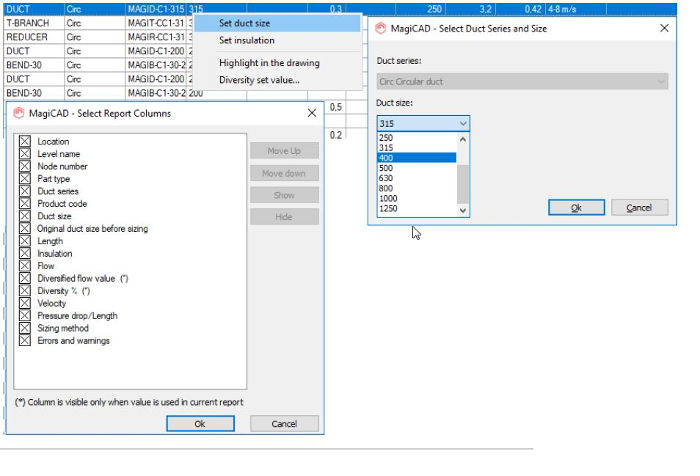Screen dimensions: 700x476
Task: Toggle the Velocity checkbox
Action: (25, 303)
